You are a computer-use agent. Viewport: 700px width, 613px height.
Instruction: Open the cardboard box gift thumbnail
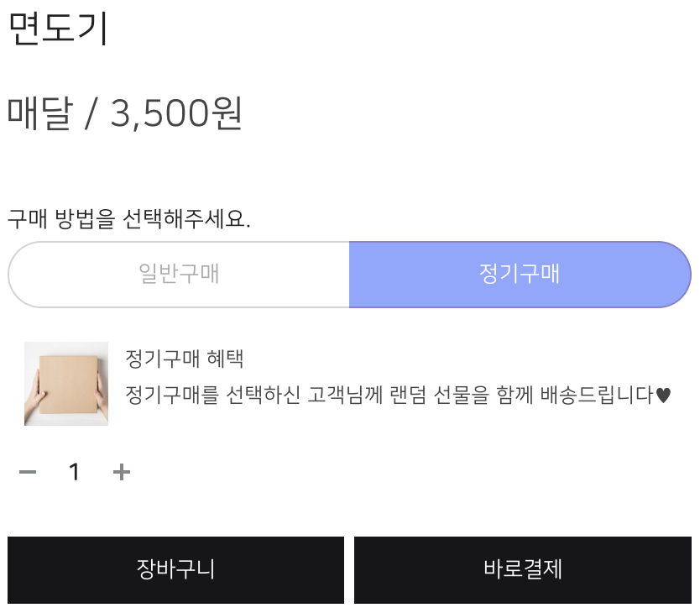tap(66, 384)
